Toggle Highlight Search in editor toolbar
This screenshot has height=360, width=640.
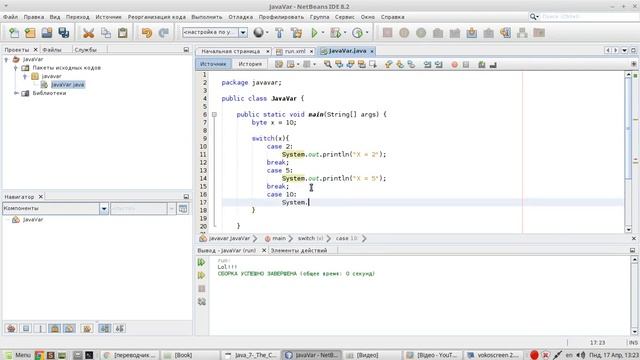click(362, 64)
